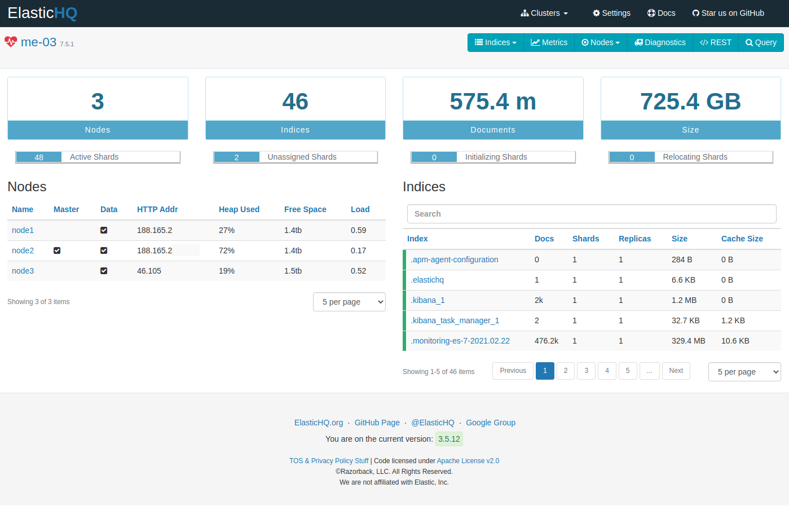This screenshot has height=532, width=789.
Task: Open Settings in the top bar
Action: [611, 13]
